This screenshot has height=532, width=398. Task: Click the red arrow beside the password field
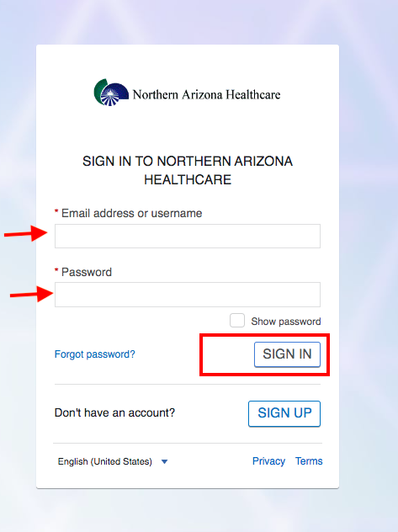coord(31,294)
